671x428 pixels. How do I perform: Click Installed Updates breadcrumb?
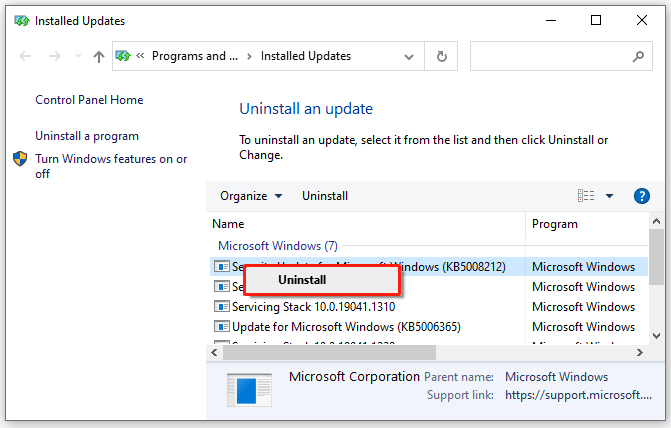(x=306, y=56)
